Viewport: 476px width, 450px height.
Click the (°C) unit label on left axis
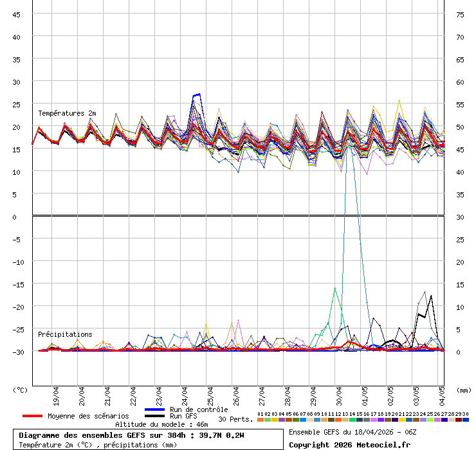click(20, 390)
